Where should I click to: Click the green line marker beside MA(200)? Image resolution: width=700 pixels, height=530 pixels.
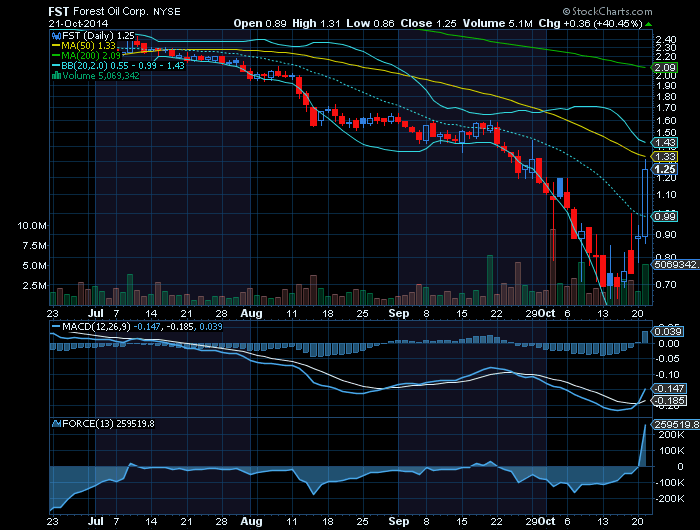(56, 55)
